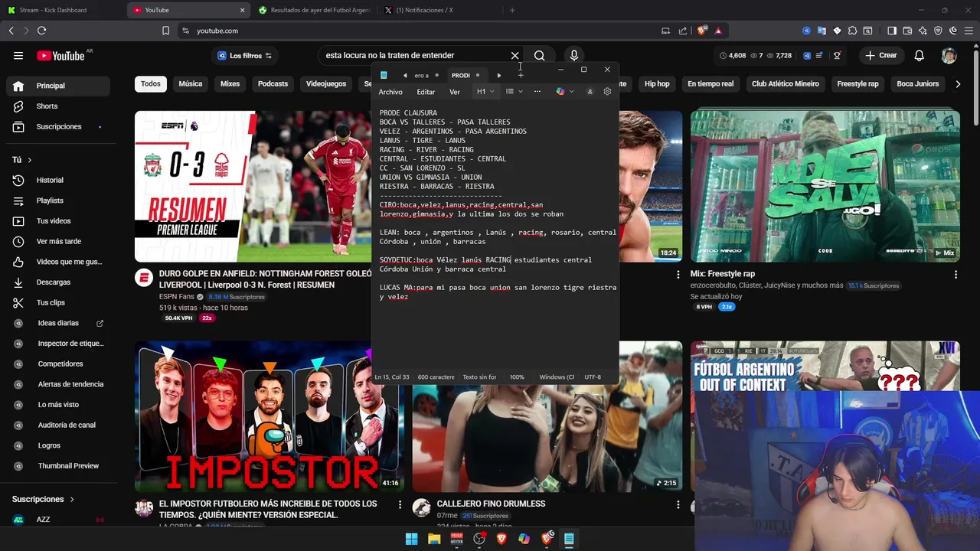Open options menu for Mix: Freestyle rap
Screen dimensions: 980x551
pos(955,274)
